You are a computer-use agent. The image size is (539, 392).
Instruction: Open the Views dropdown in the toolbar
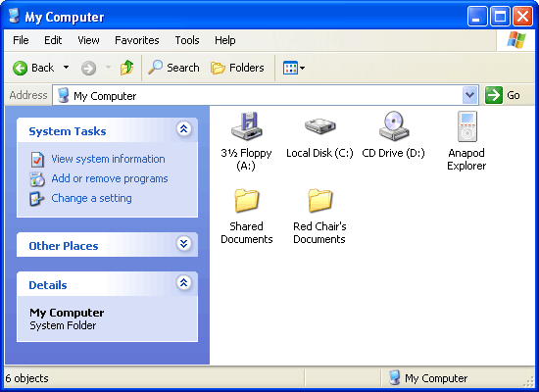pos(294,68)
